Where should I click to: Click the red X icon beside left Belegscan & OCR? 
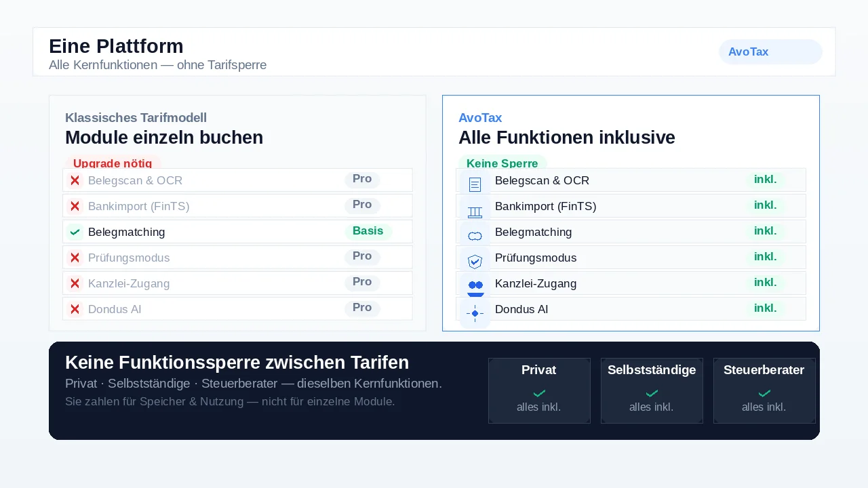(x=75, y=180)
